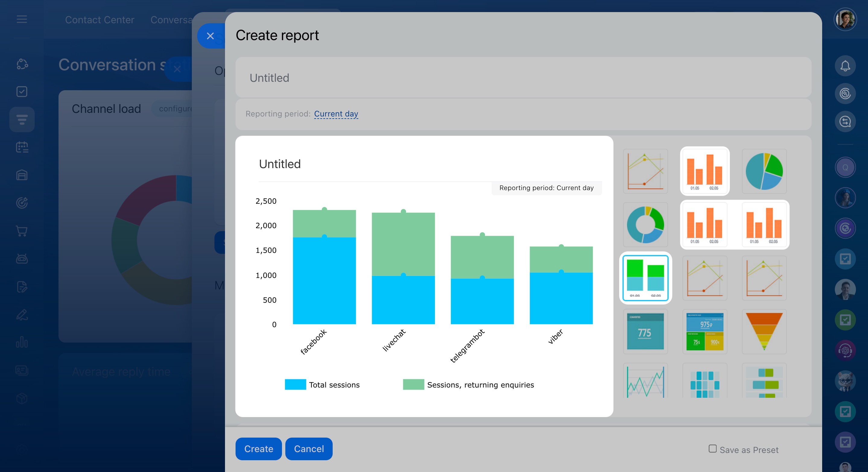
Task: Enable the Save as Preset checkbox
Action: [x=712, y=448]
